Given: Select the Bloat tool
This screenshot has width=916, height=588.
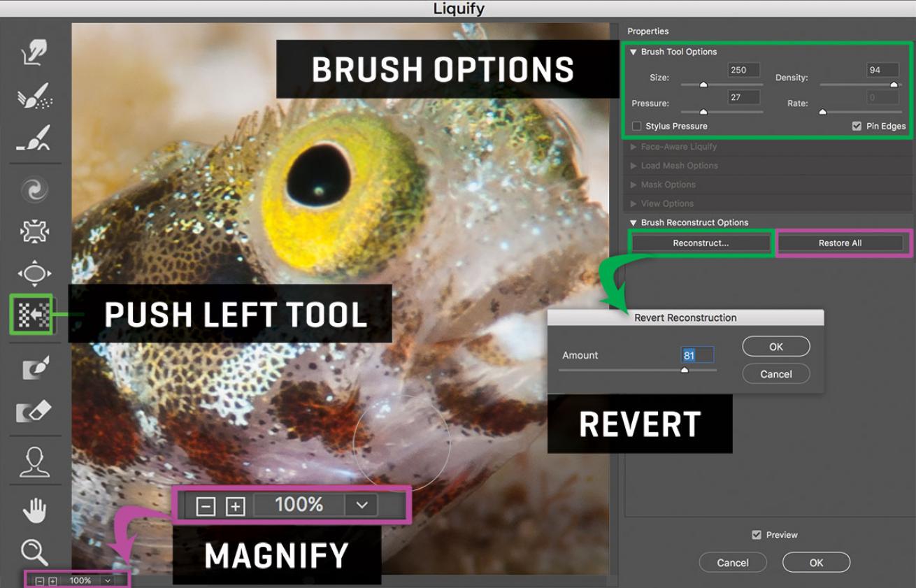Looking at the screenshot, I should 34,273.
